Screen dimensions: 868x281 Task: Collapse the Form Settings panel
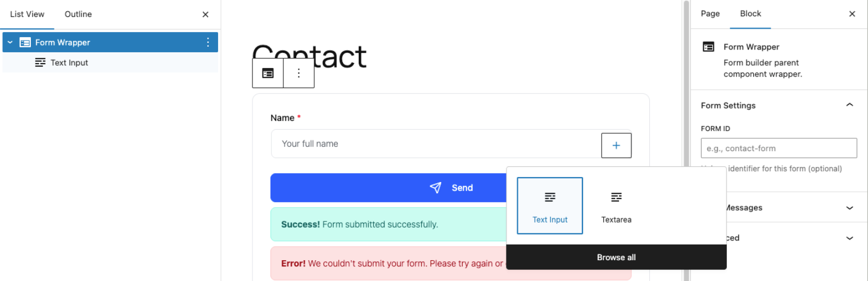pos(849,105)
